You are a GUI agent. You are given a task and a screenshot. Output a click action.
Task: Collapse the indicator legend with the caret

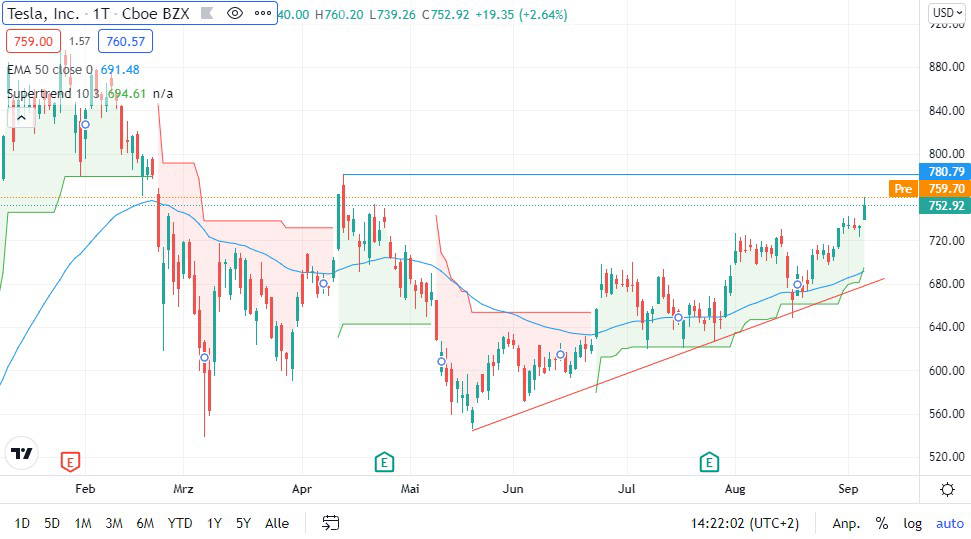click(x=21, y=118)
